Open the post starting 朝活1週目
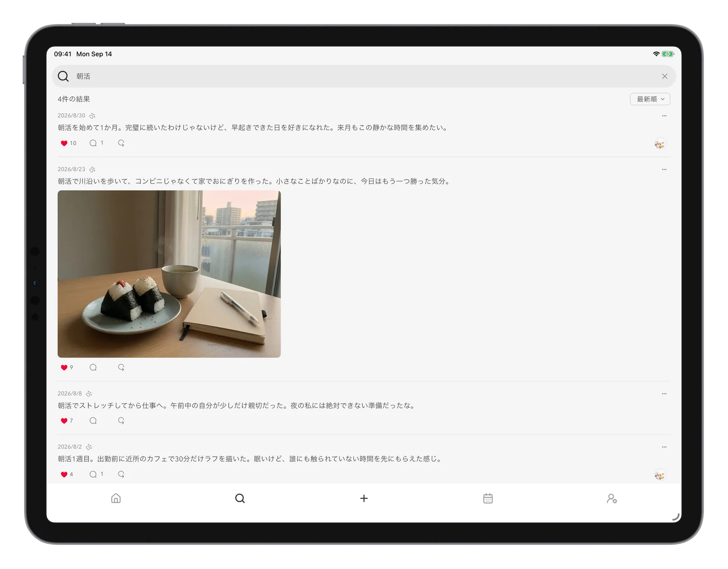Screen dimensions: 728x569 pyautogui.click(x=251, y=458)
